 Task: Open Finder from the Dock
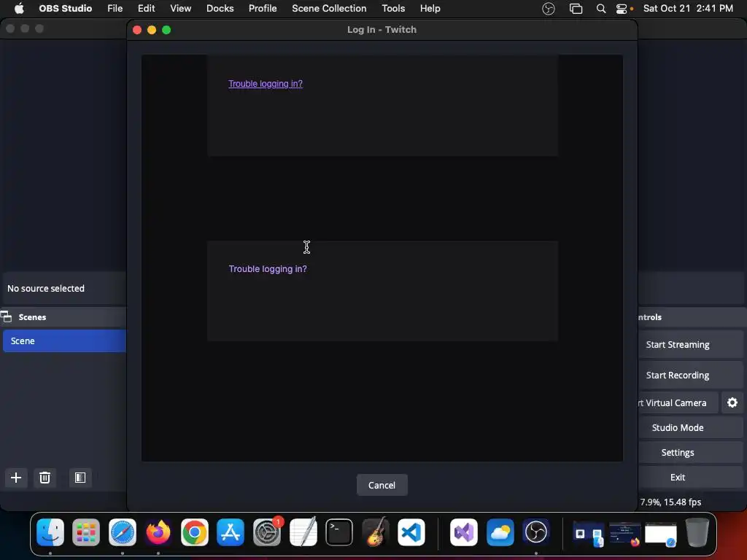(x=50, y=532)
